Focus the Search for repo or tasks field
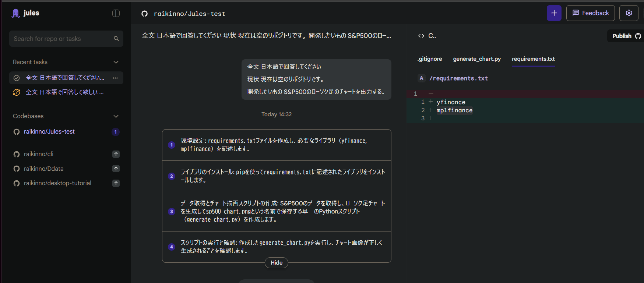The image size is (644, 283). [61, 39]
